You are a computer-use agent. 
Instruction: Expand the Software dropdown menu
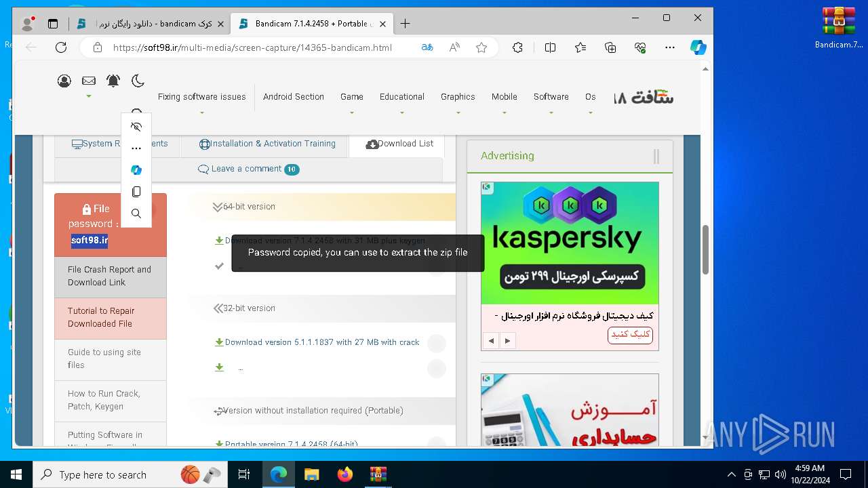[551, 97]
